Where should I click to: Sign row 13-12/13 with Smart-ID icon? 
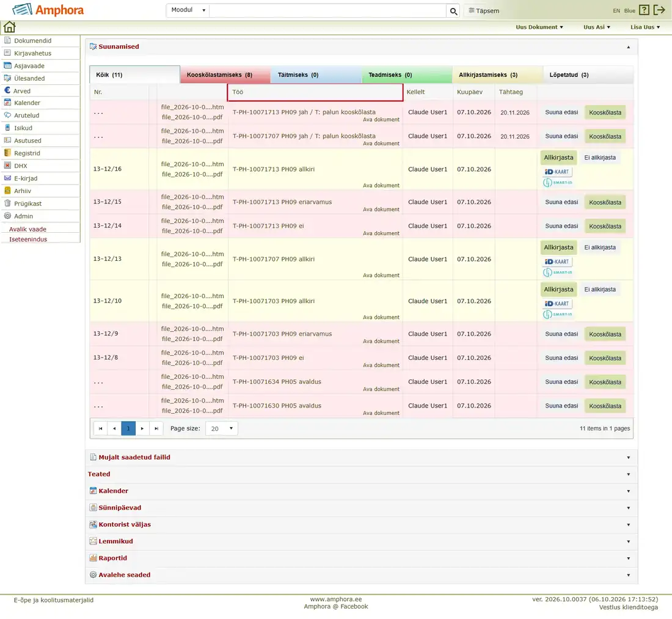557,272
